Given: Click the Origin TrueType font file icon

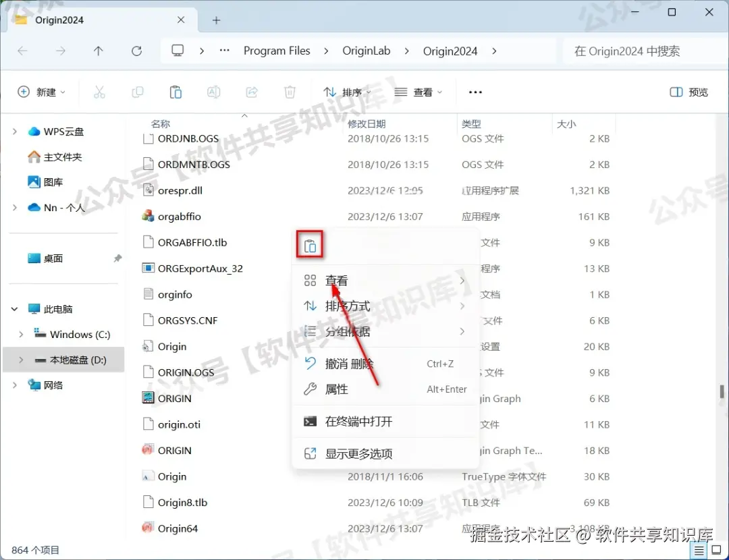Looking at the screenshot, I should (148, 476).
